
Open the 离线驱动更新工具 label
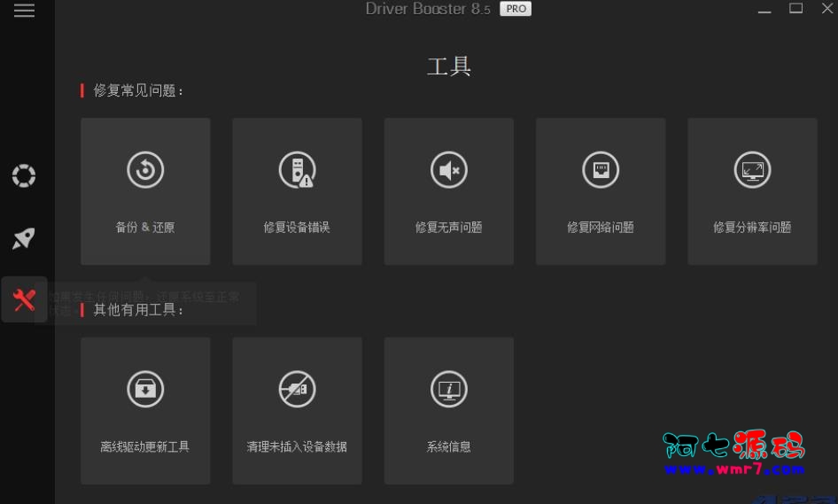tap(145, 446)
